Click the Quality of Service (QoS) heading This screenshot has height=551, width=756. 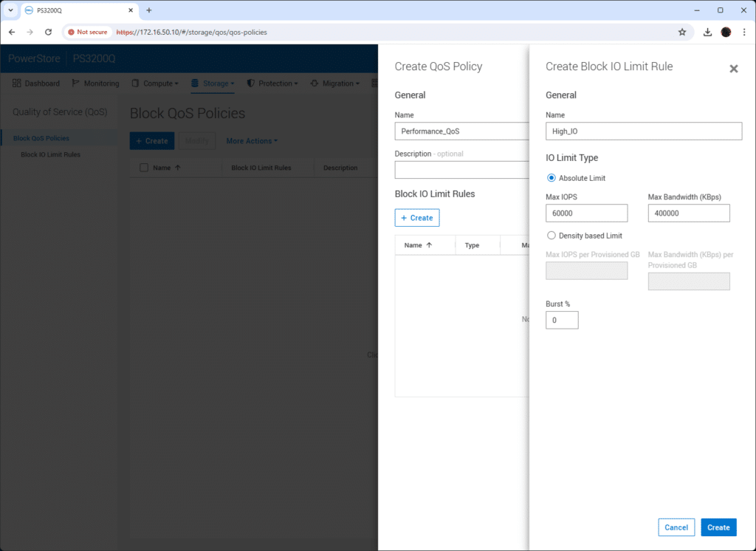(x=60, y=112)
